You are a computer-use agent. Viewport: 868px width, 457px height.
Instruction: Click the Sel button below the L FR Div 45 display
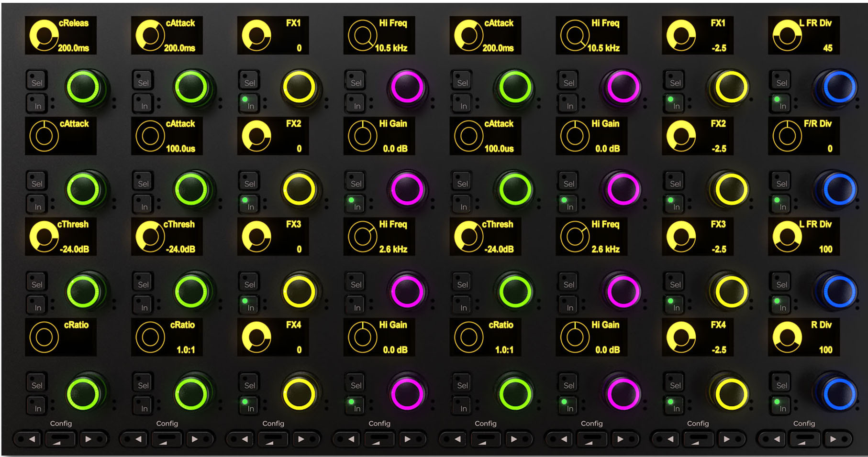pos(780,80)
